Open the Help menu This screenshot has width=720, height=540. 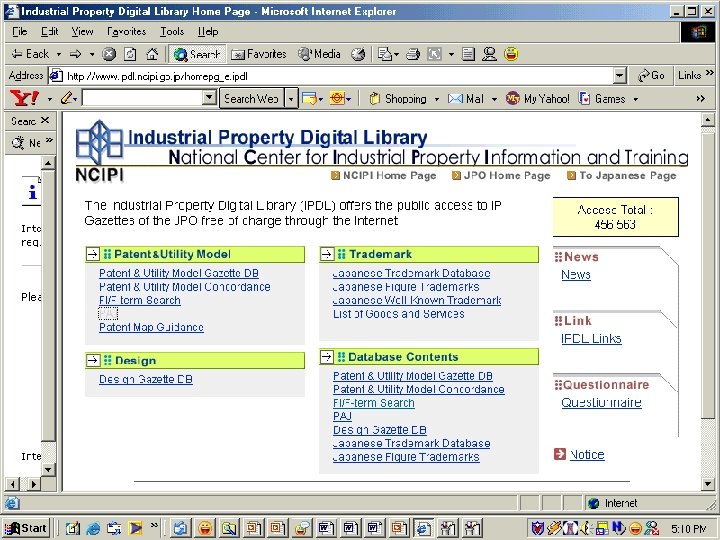click(208, 31)
